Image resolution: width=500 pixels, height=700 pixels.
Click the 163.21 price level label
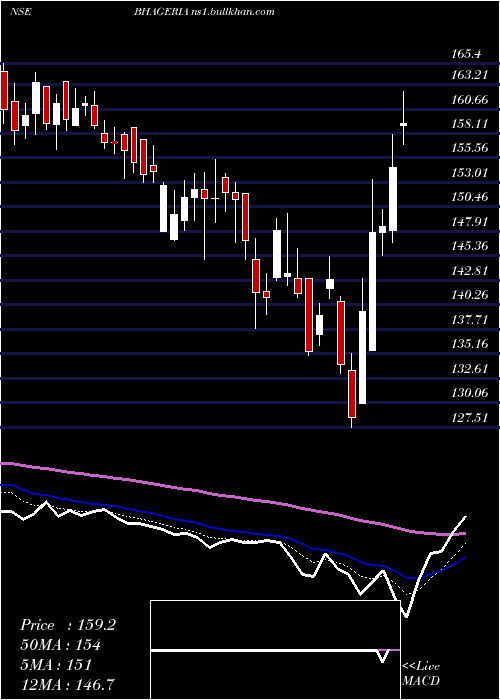[x=470, y=75]
